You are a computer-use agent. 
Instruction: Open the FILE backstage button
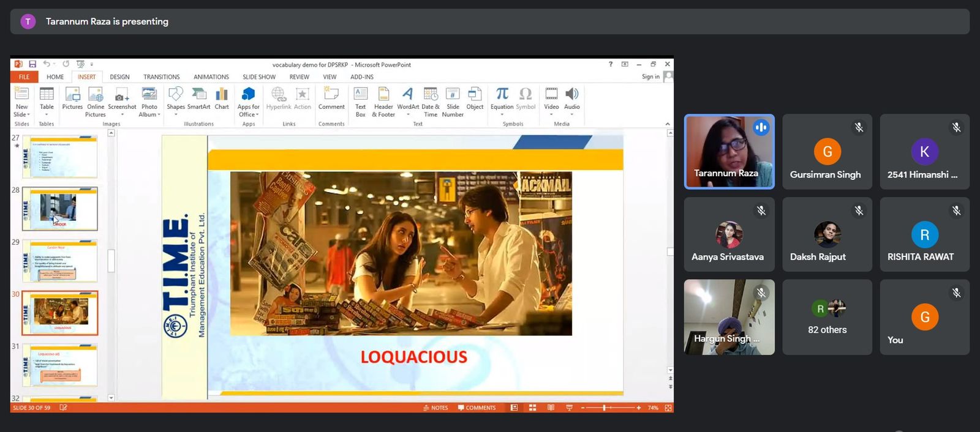coord(24,77)
